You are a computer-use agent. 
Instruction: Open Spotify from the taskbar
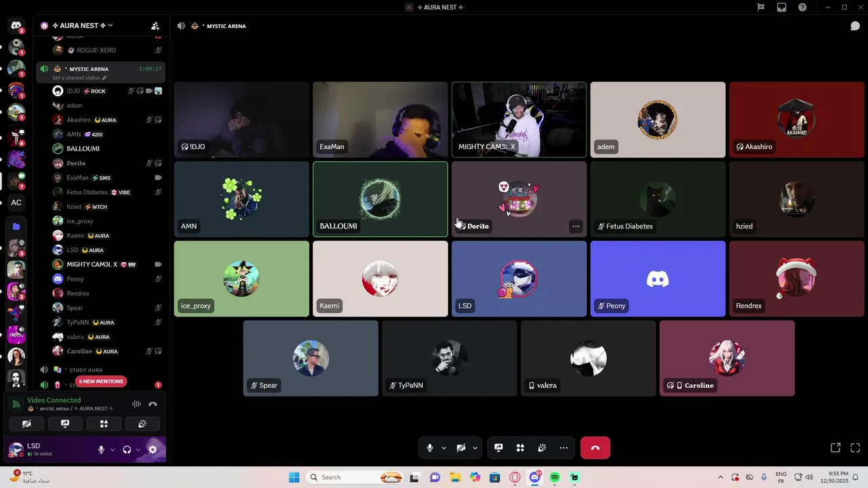click(555, 477)
